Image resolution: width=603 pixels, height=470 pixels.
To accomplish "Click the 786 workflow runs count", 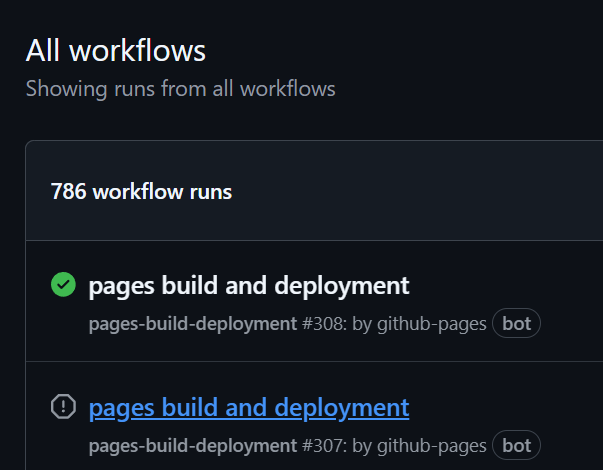I will pos(141,191).
